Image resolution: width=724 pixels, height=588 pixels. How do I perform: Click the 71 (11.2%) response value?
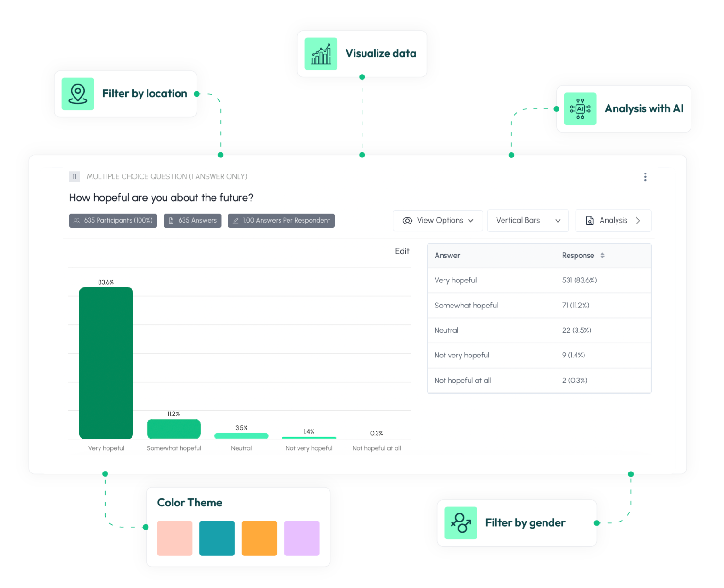[576, 306]
